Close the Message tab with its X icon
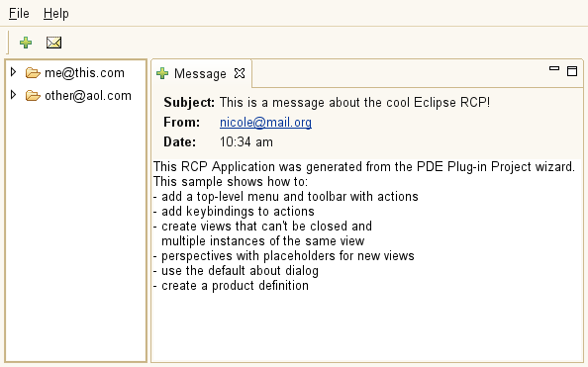Viewport: 588px width, 367px height. coord(240,73)
